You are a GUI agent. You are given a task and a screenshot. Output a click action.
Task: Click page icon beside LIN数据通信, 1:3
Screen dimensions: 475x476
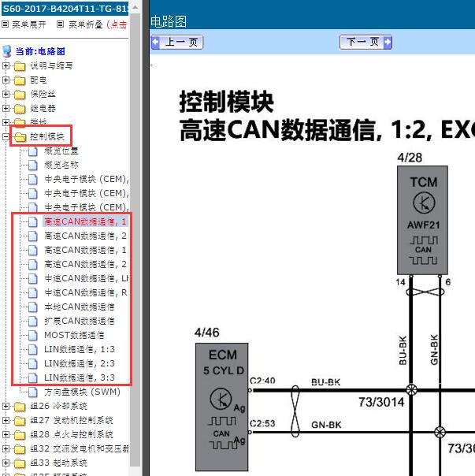click(33, 349)
